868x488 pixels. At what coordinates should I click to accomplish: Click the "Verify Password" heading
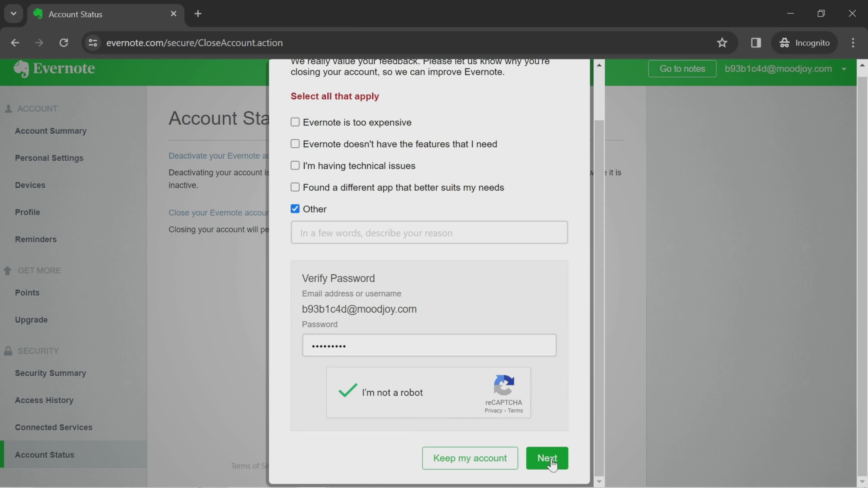338,278
